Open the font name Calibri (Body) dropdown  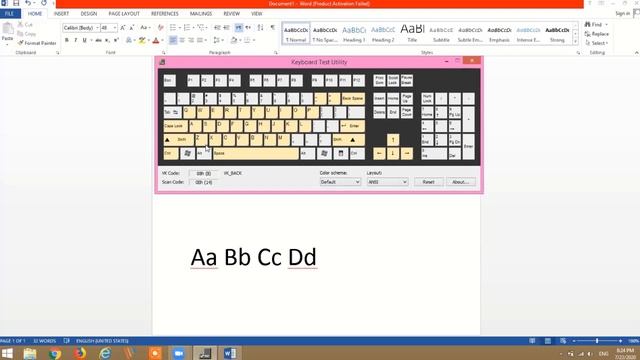click(97, 28)
